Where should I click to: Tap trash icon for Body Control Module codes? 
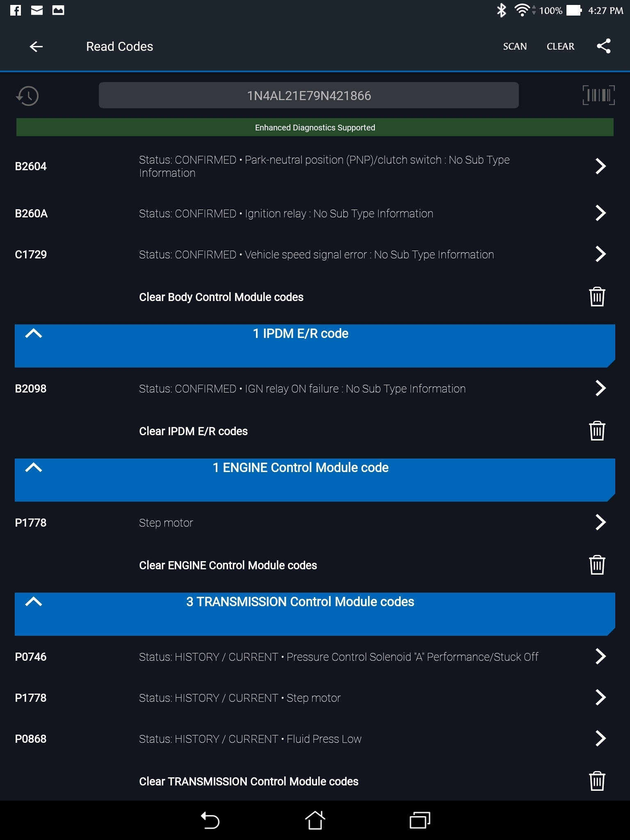597,297
